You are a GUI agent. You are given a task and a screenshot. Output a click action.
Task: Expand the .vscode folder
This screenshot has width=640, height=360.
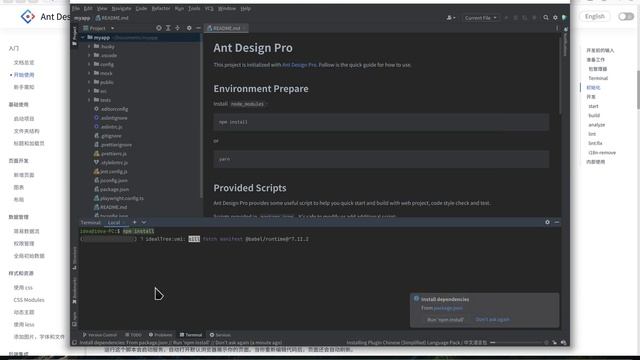(x=89, y=55)
